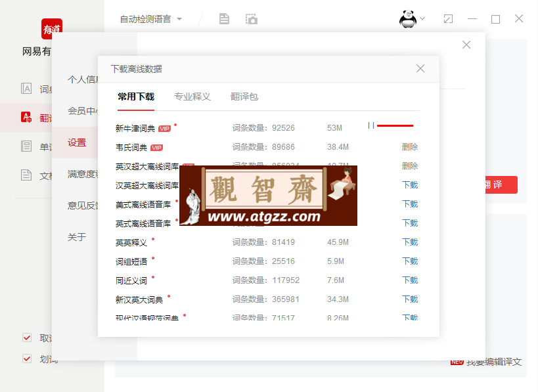Switch to mini window mode icon
538x392 pixels.
448,19
